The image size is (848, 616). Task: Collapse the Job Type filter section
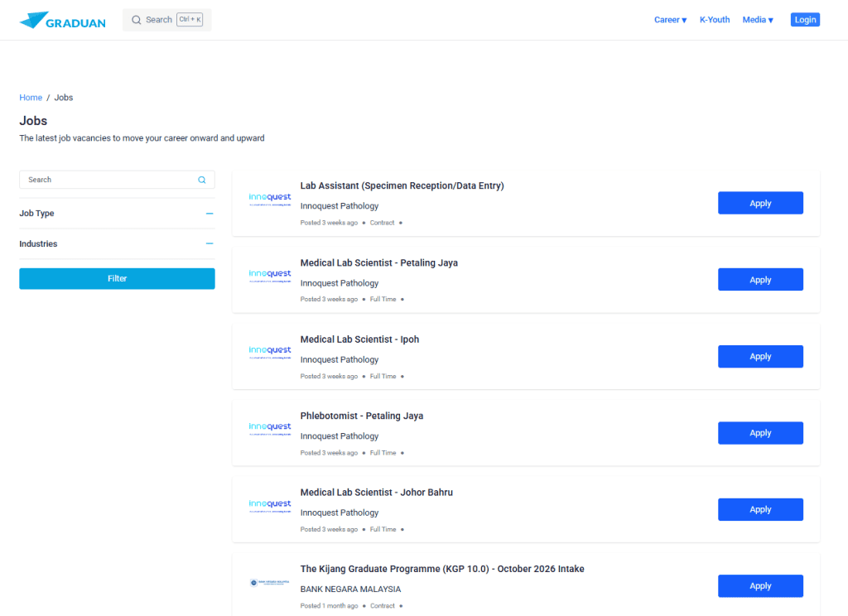click(x=210, y=214)
